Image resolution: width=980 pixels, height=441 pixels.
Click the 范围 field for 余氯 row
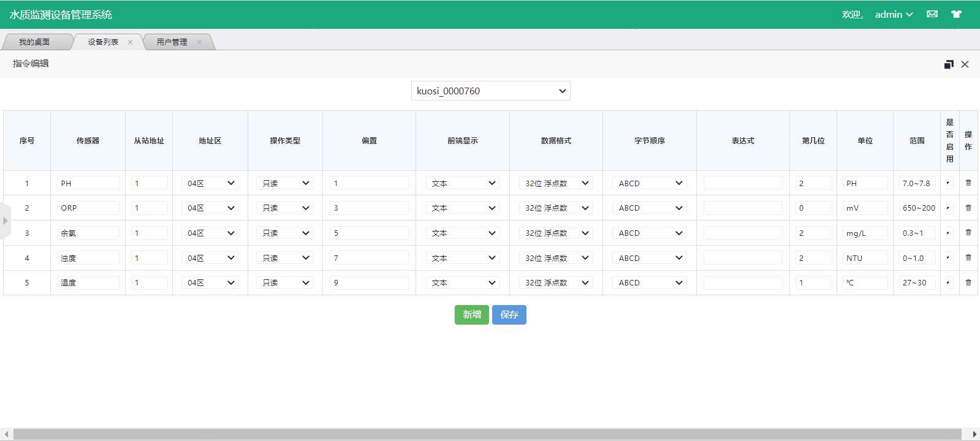point(917,233)
